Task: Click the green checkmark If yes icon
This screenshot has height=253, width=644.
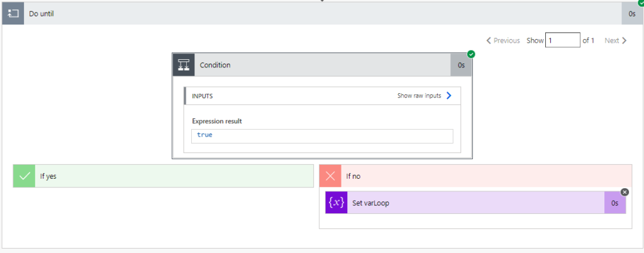Action: (x=25, y=176)
